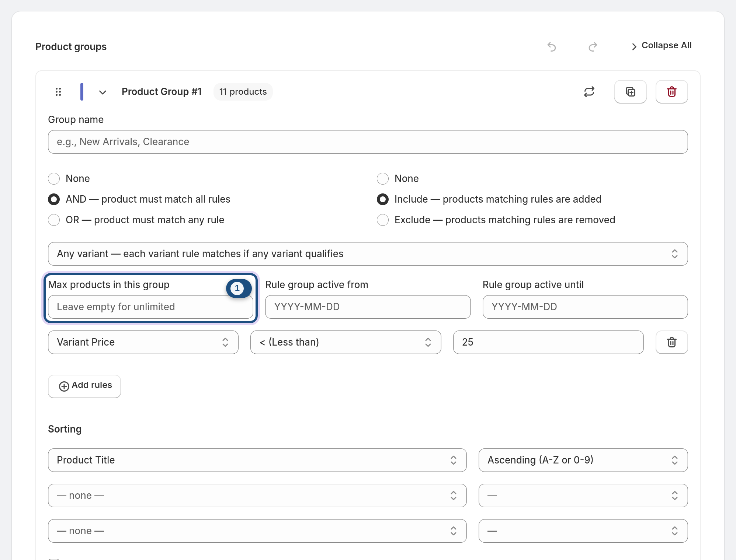
Task: Select the left None radio option
Action: (54, 179)
